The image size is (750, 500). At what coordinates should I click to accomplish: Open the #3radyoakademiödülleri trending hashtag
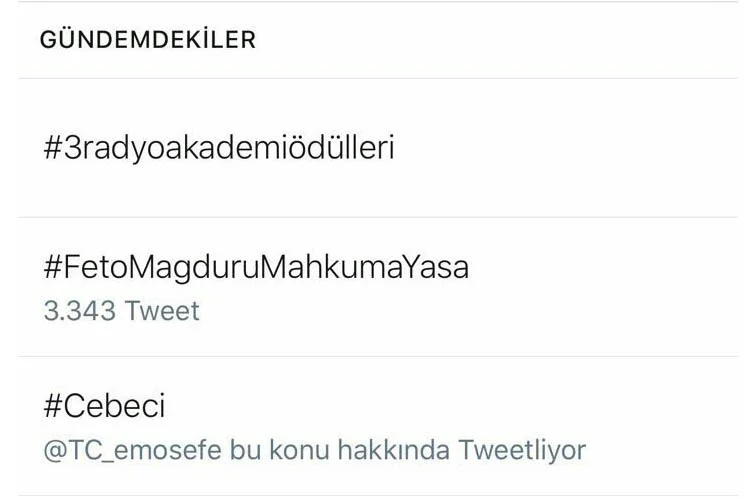[x=219, y=148]
